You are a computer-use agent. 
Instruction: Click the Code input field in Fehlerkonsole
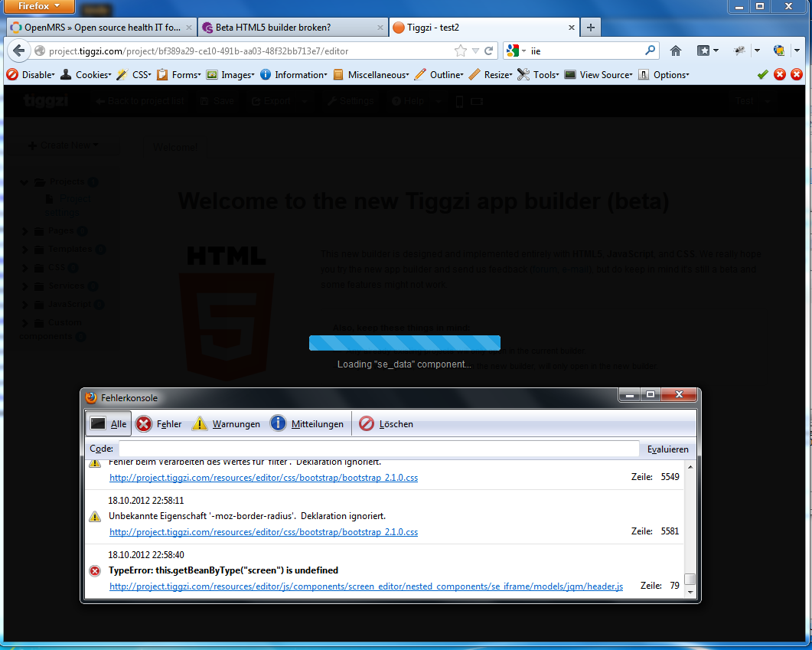coord(378,449)
